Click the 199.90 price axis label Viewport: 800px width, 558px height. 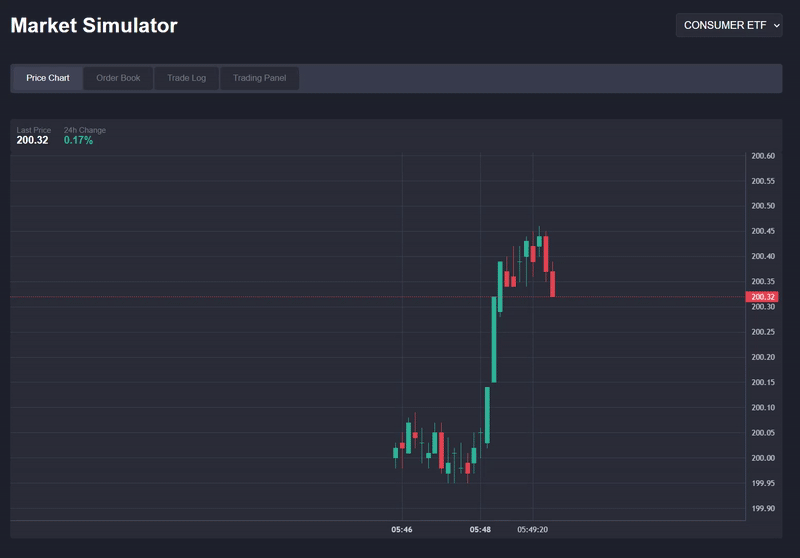763,508
